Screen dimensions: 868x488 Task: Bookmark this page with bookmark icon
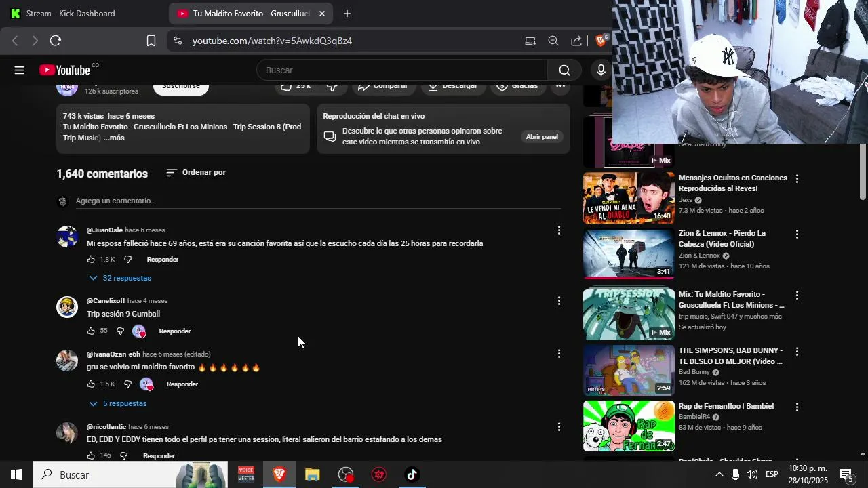151,41
